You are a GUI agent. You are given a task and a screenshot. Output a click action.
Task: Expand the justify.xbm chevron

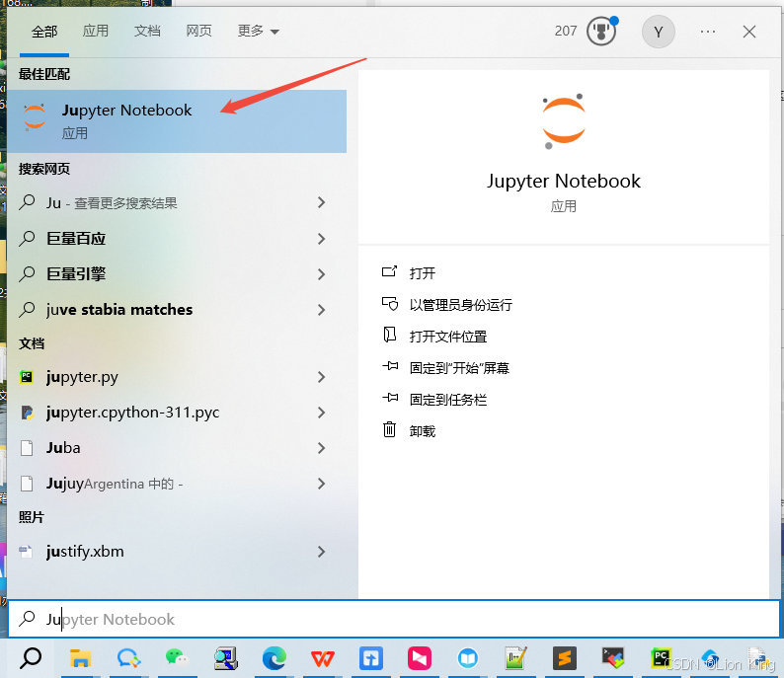pyautogui.click(x=322, y=551)
